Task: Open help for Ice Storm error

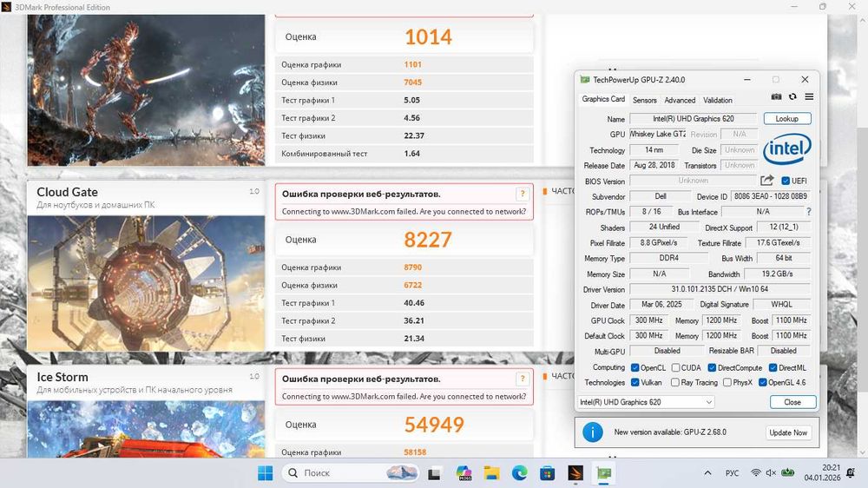Action: pyautogui.click(x=522, y=379)
